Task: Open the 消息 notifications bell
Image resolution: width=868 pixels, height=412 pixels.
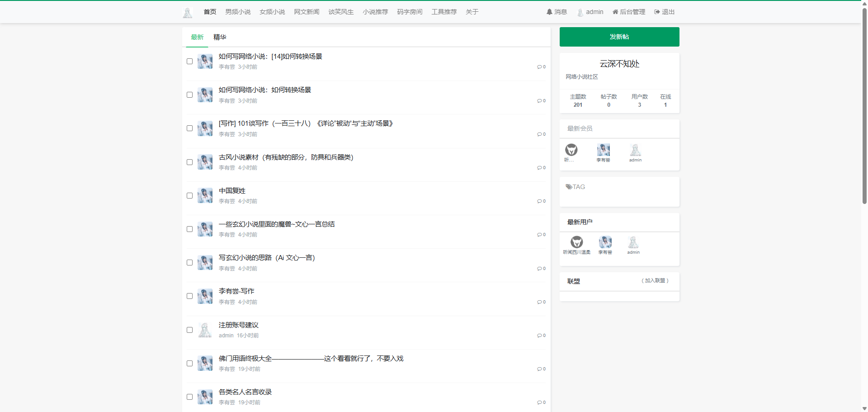Action: point(549,12)
